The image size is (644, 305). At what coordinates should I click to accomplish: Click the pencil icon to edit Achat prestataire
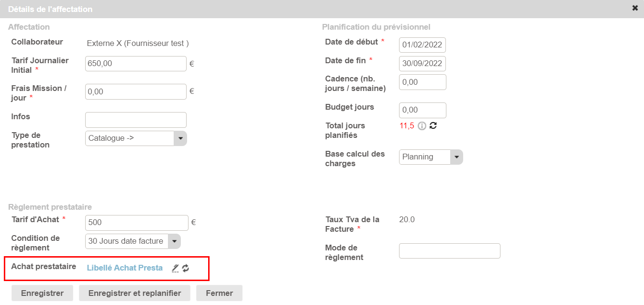tap(176, 268)
